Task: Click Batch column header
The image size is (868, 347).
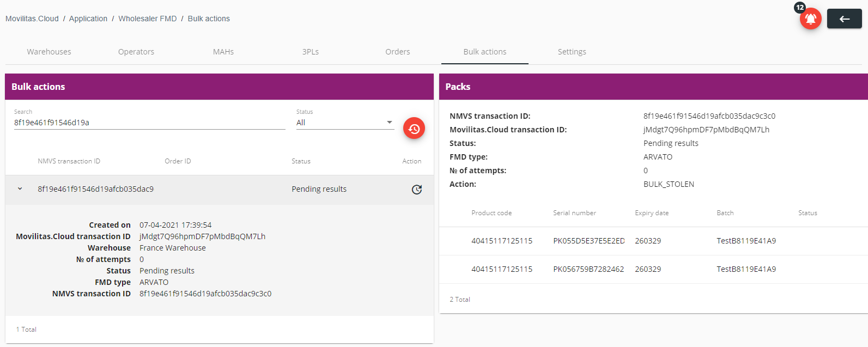Action: click(725, 213)
